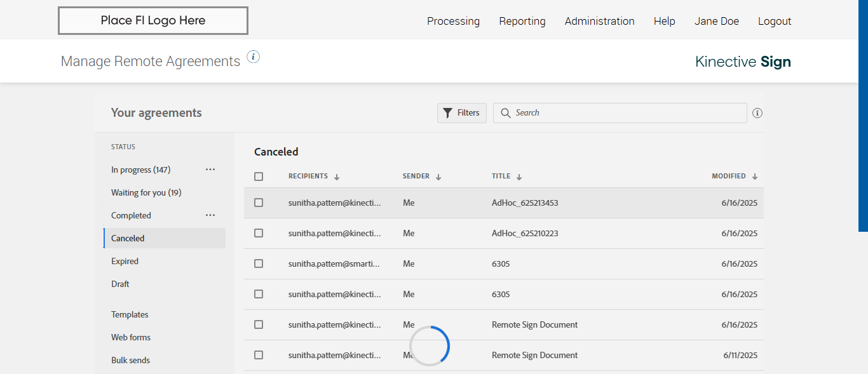Sort by Sender column arrow
The width and height of the screenshot is (868, 374).
(x=438, y=177)
